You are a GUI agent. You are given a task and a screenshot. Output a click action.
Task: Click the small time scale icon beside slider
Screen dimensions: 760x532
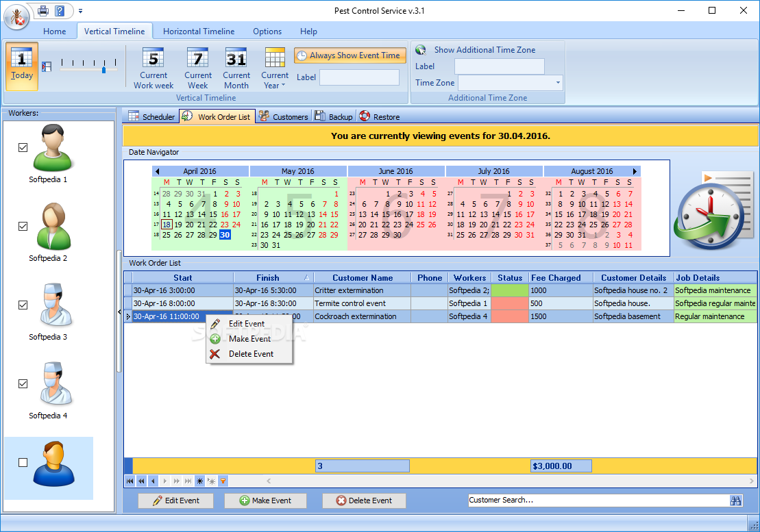[47, 67]
